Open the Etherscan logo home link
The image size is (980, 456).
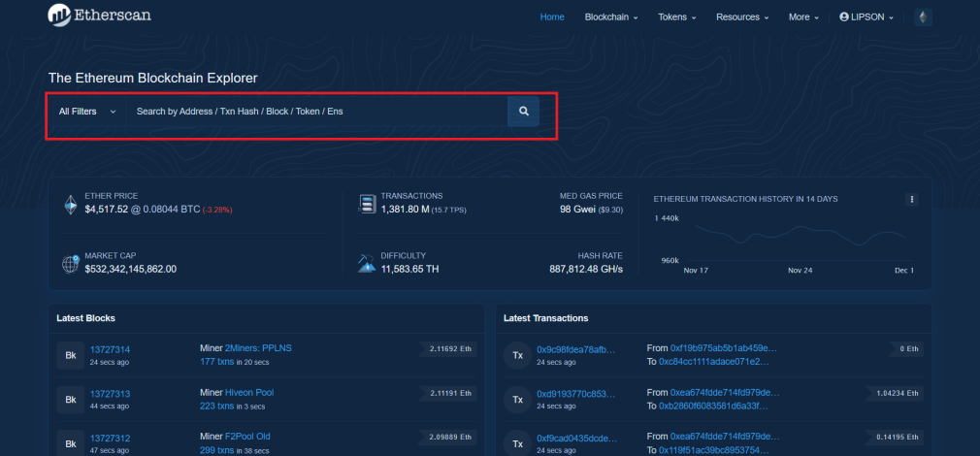point(99,15)
